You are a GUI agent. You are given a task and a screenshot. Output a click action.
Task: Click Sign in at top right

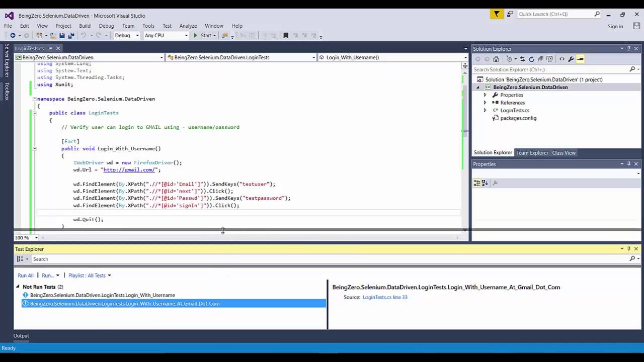tap(615, 27)
